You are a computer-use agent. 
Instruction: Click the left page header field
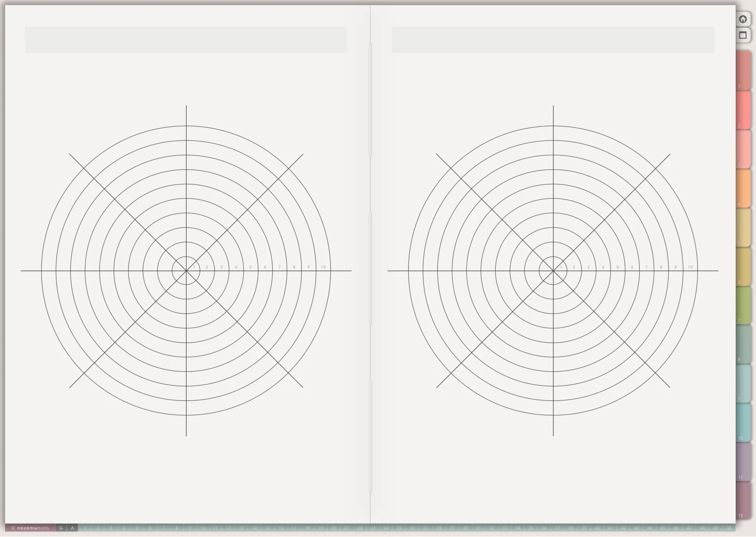(186, 40)
